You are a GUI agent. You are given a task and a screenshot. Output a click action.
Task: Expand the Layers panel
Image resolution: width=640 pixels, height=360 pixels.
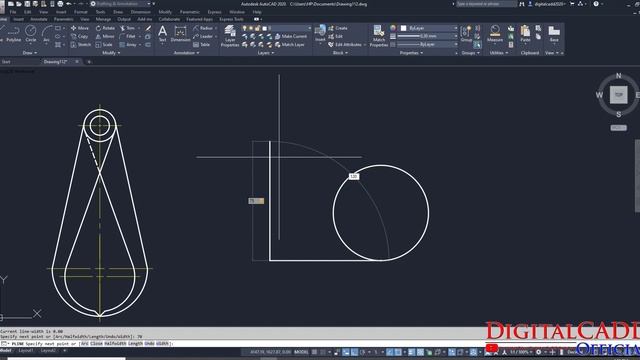pyautogui.click(x=265, y=53)
